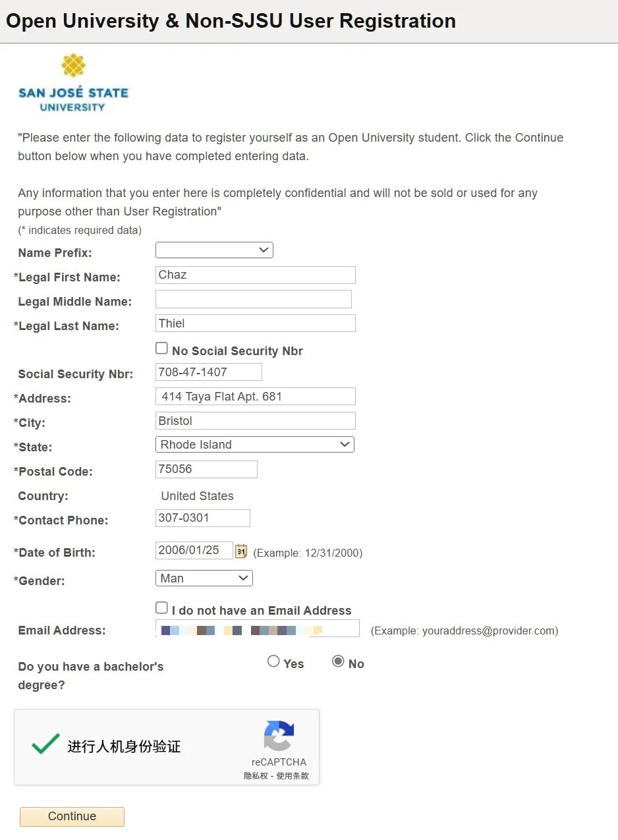Focus the Contact Phone field
This screenshot has height=840, width=618.
pos(202,518)
